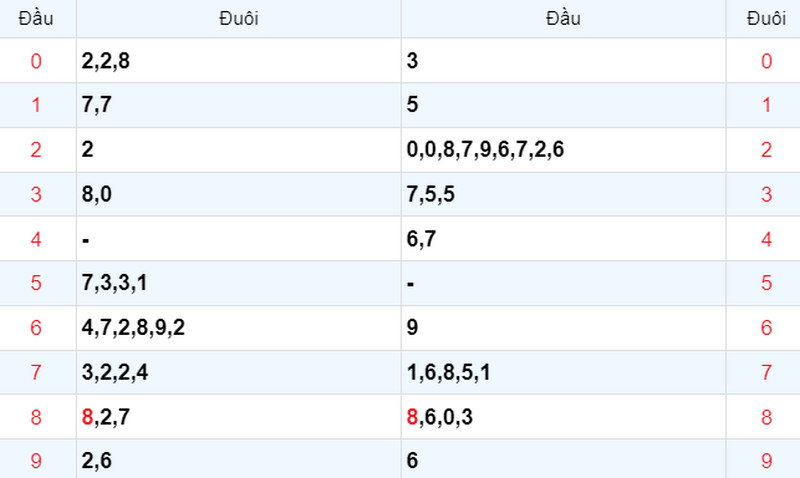800x478 pixels.
Task: Click the left Đầu column header
Action: click(36, 18)
